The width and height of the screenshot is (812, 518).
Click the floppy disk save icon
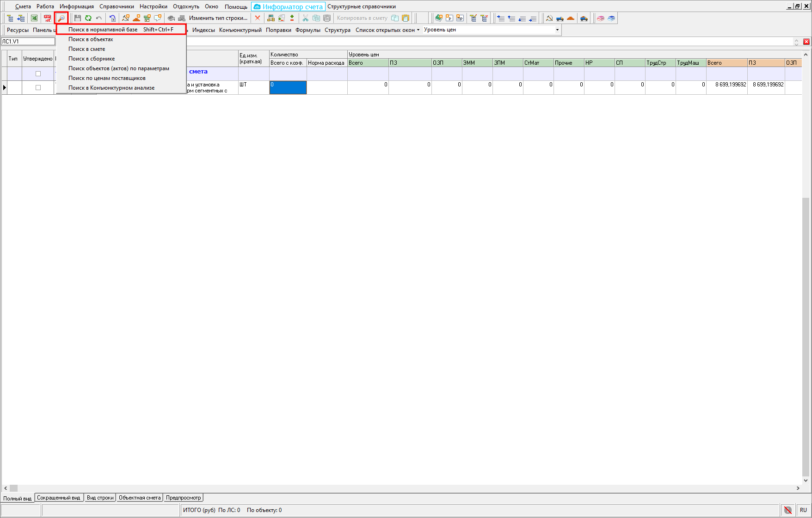pyautogui.click(x=78, y=18)
